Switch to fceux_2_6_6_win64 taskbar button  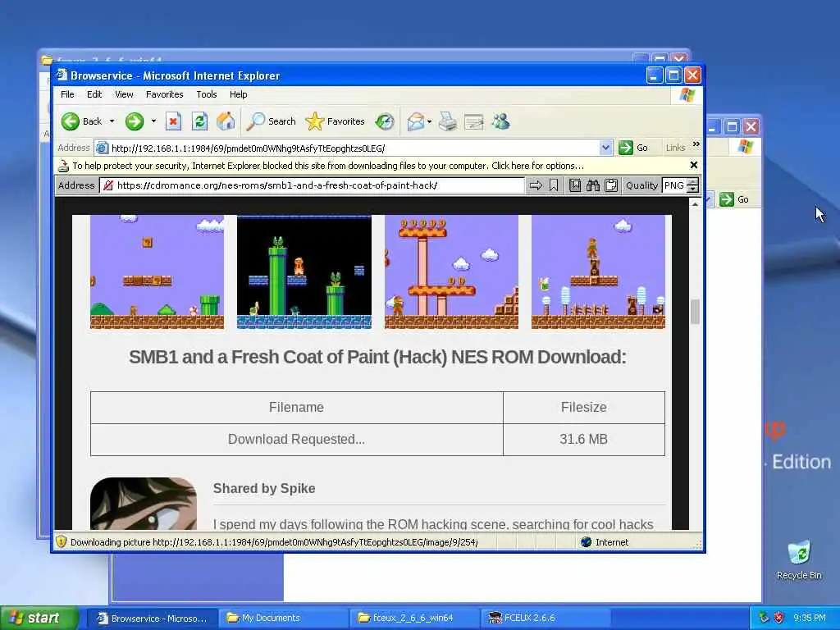point(414,619)
